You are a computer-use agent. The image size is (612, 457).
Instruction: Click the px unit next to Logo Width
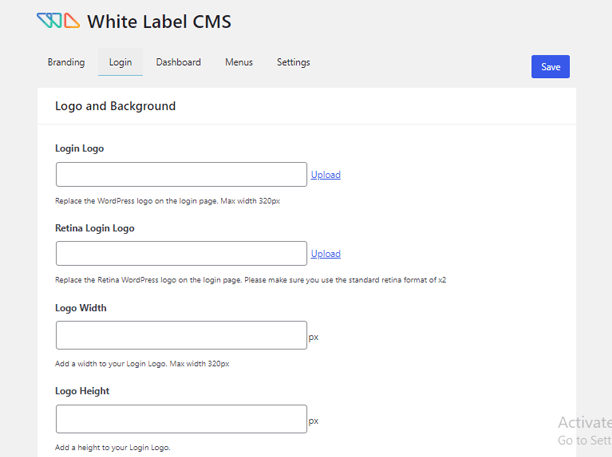(x=313, y=337)
